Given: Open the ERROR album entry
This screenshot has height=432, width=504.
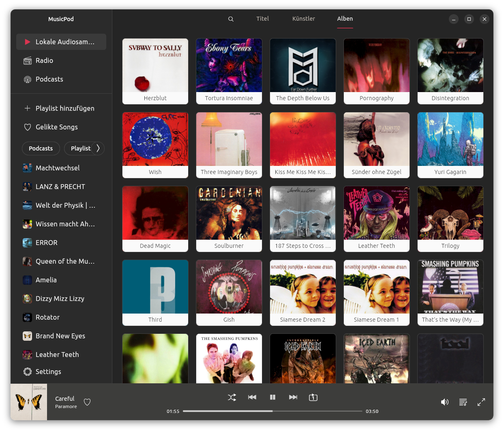Looking at the screenshot, I should [61, 243].
